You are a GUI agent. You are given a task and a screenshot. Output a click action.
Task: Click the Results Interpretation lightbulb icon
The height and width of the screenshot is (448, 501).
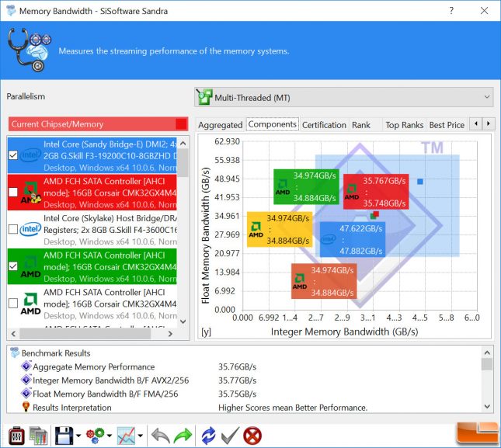(x=26, y=407)
